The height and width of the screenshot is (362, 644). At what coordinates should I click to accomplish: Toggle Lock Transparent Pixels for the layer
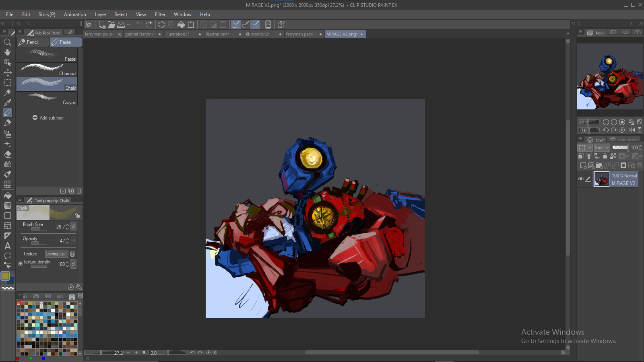pyautogui.click(x=613, y=156)
